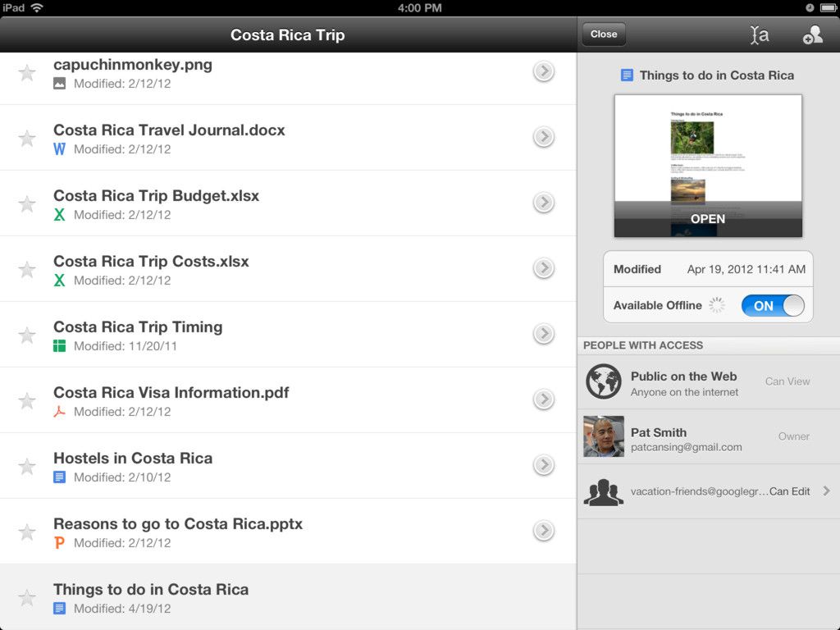Expand vacation-friends group access chevron
This screenshot has height=630, width=840.
[x=827, y=491]
